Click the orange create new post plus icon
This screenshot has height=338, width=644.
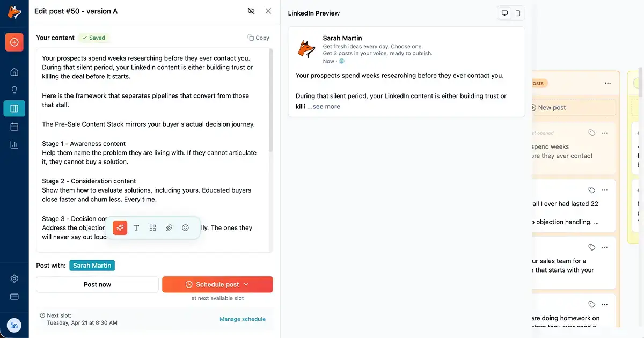(x=14, y=42)
